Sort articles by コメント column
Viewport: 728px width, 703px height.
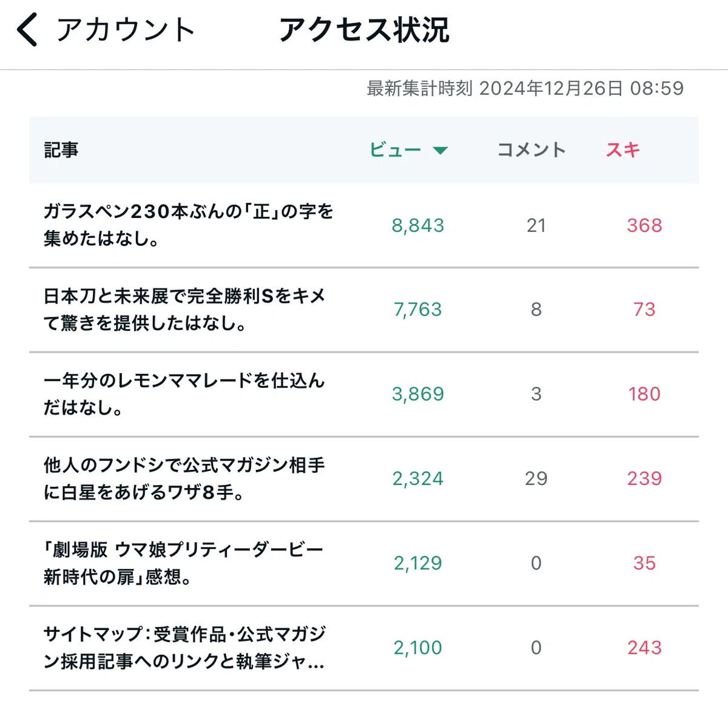(x=531, y=150)
